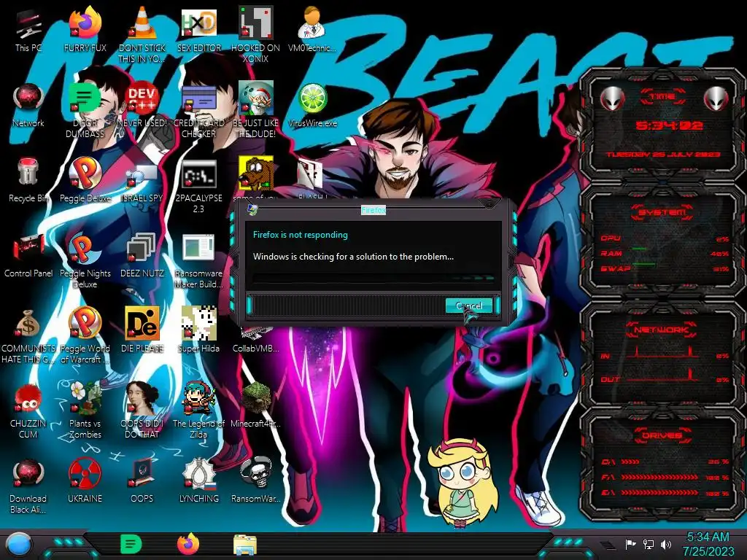Select the Recycle Bin icon
The image size is (747, 560).
click(x=28, y=180)
